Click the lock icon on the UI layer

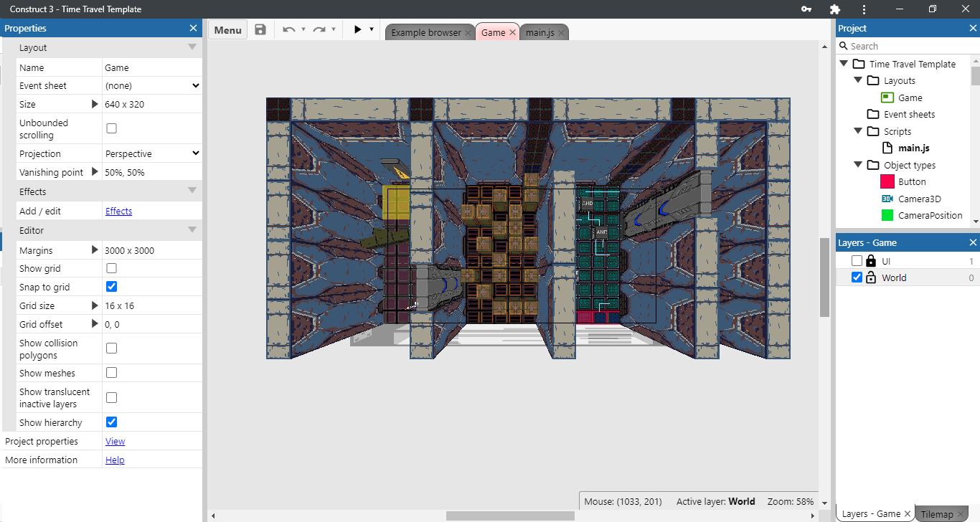871,261
